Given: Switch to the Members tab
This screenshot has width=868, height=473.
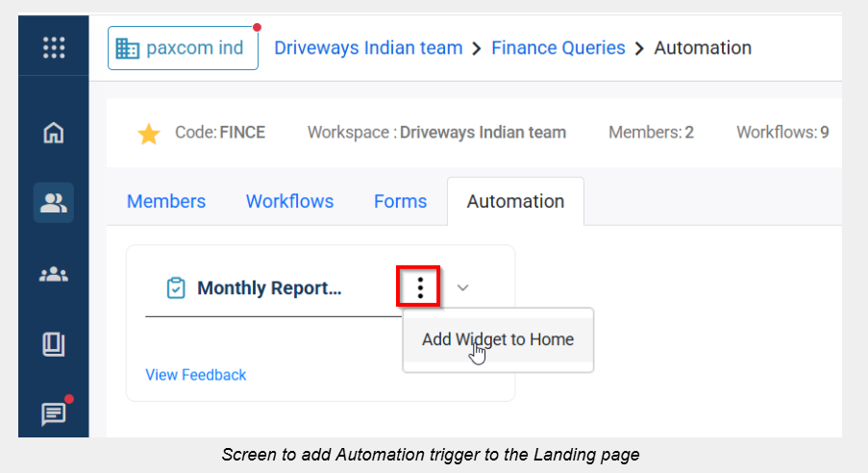Looking at the screenshot, I should pyautogui.click(x=166, y=201).
